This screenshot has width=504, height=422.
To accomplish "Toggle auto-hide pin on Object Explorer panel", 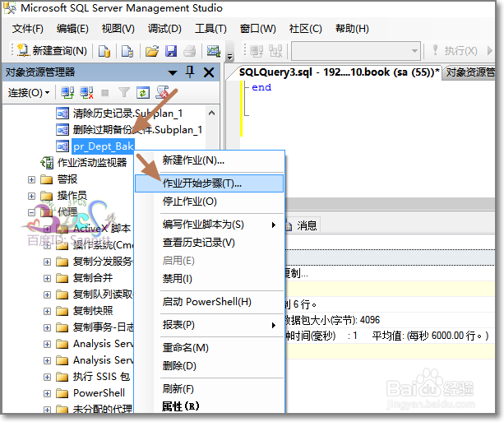I will tap(190, 72).
